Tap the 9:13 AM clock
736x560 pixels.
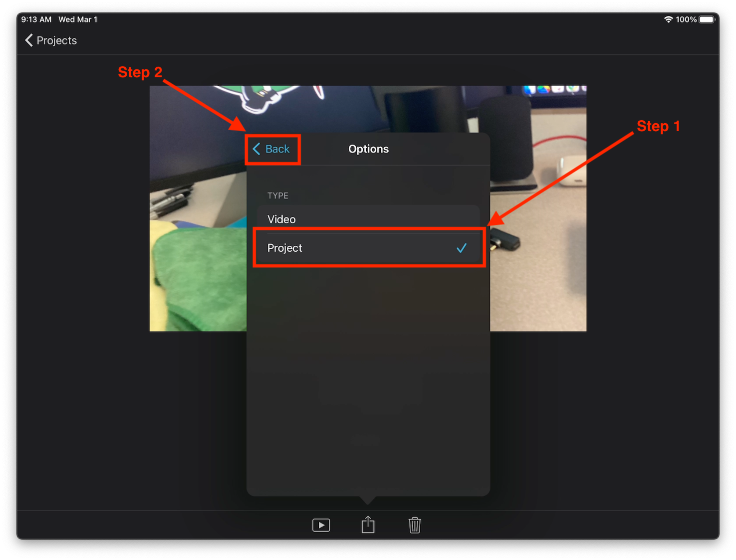[36, 19]
